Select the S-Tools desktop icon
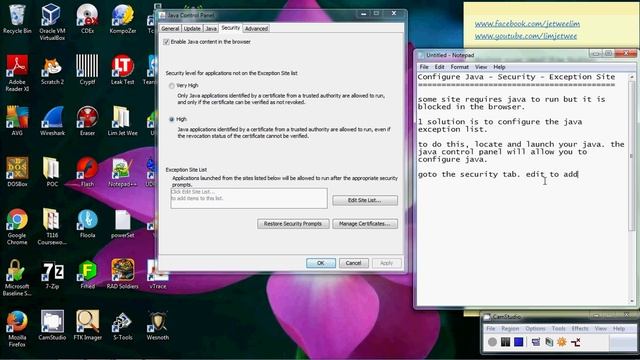The width and height of the screenshot is (640, 360). tap(122, 326)
